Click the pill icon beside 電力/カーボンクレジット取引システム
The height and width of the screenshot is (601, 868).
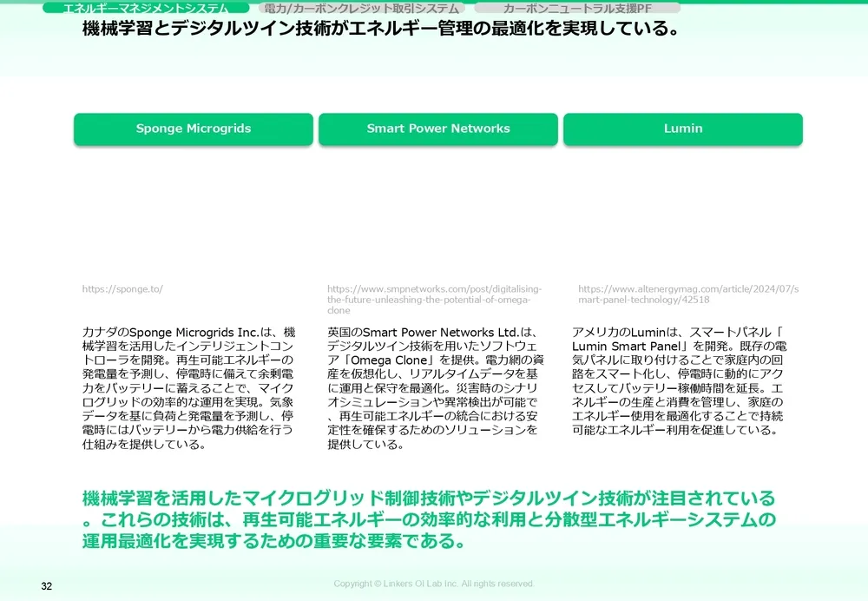pos(260,7)
